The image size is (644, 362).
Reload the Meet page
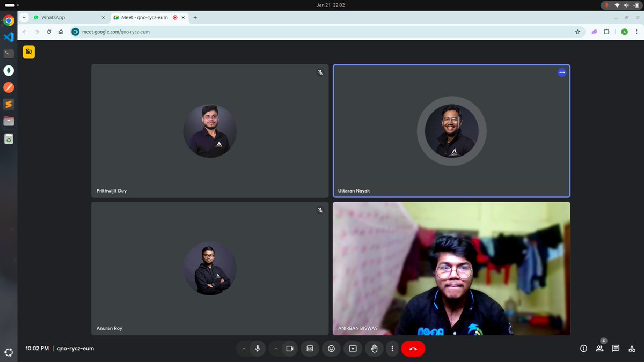(49, 32)
